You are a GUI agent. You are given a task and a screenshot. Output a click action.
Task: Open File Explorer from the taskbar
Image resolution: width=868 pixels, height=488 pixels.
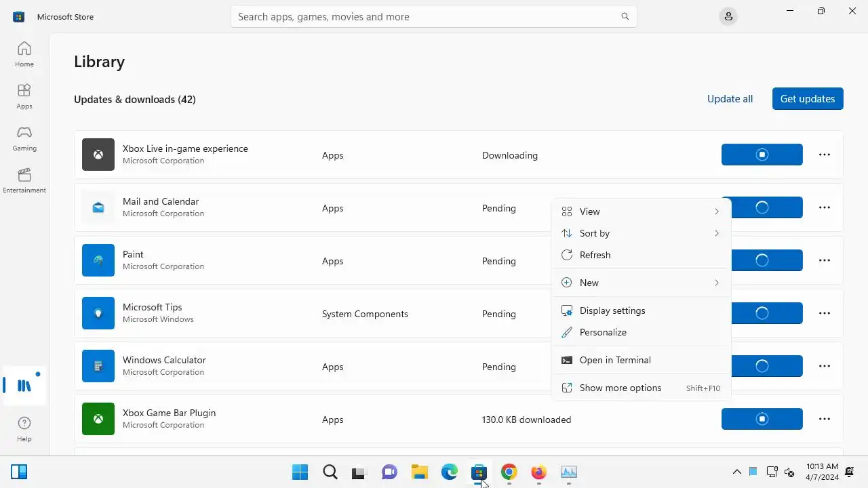tap(419, 472)
